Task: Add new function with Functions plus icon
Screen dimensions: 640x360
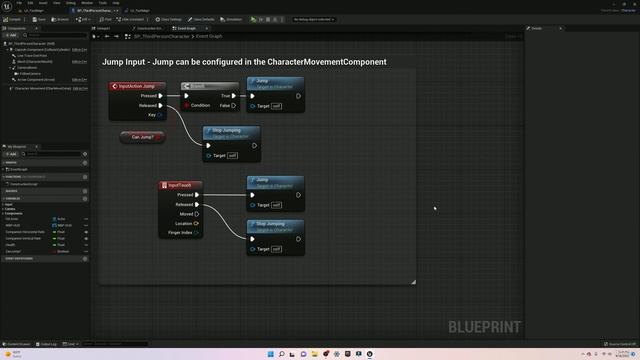Action: coord(85,177)
